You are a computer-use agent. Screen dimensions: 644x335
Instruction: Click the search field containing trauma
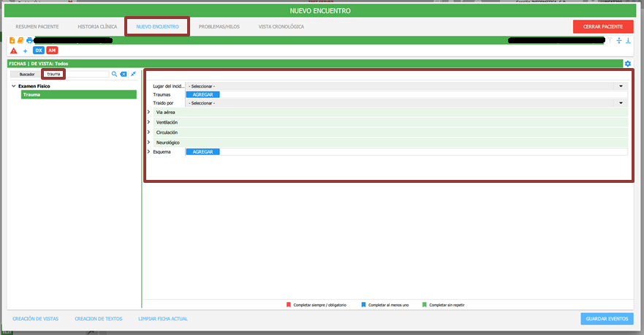(x=53, y=74)
